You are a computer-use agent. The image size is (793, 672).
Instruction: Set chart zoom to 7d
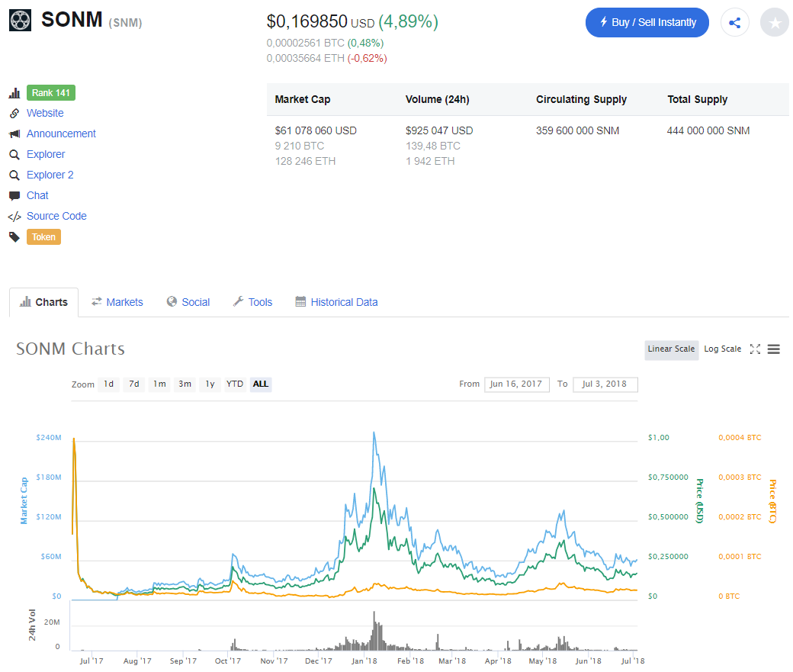pos(134,384)
